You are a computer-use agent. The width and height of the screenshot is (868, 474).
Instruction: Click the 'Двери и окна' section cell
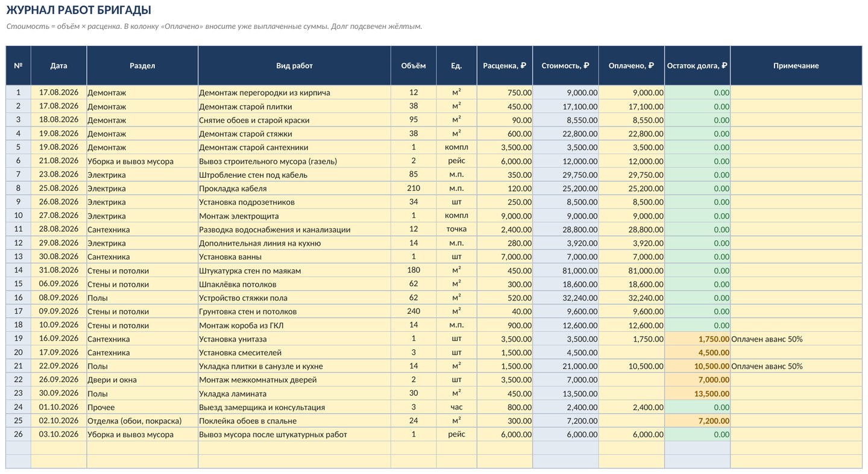(x=142, y=379)
